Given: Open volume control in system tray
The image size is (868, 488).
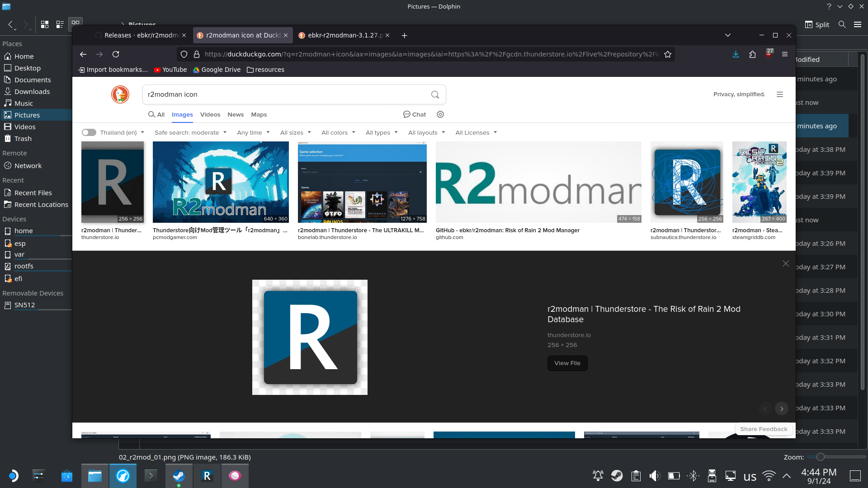Looking at the screenshot, I should (655, 476).
